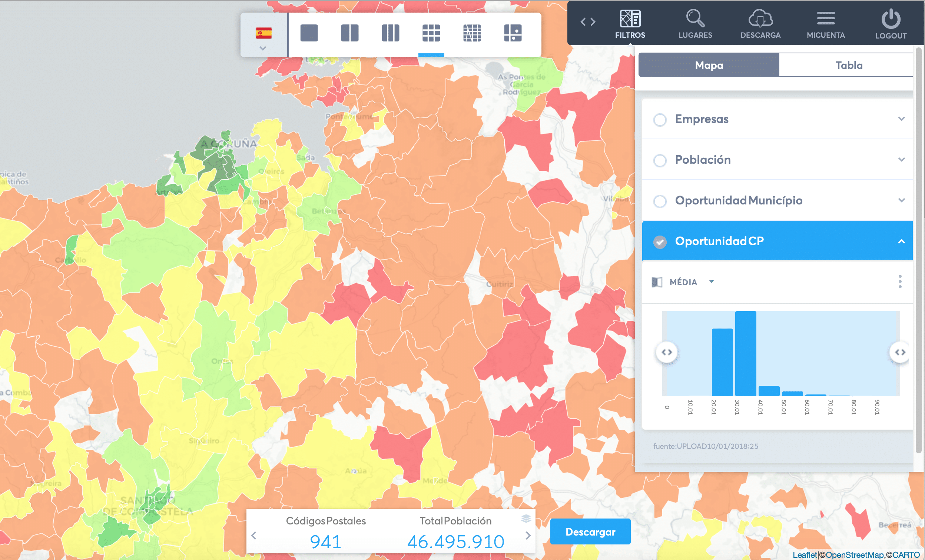Select the 3x3 grid layout icon
Screen dimensions: 925x560
431,33
